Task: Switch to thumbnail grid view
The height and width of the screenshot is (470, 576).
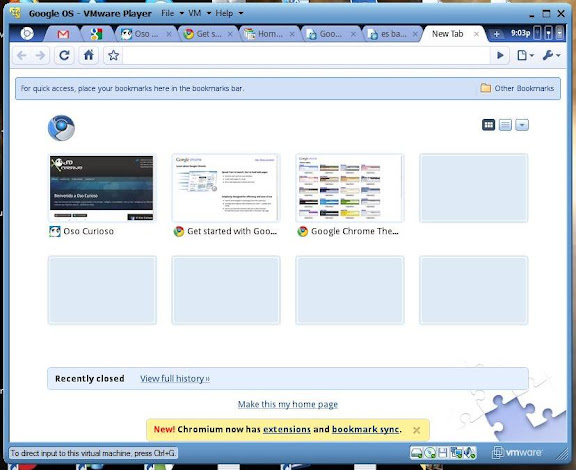Action: point(488,125)
